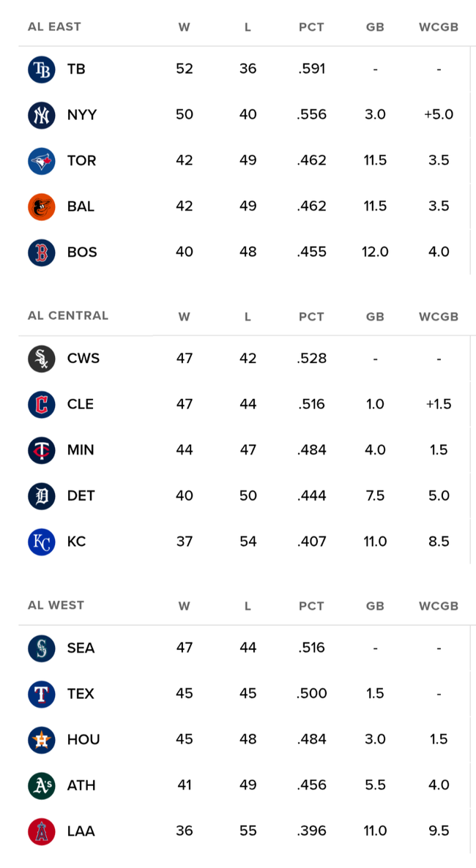Open the Baltimore Orioles logo icon
This screenshot has height=868, width=476.
click(42, 206)
